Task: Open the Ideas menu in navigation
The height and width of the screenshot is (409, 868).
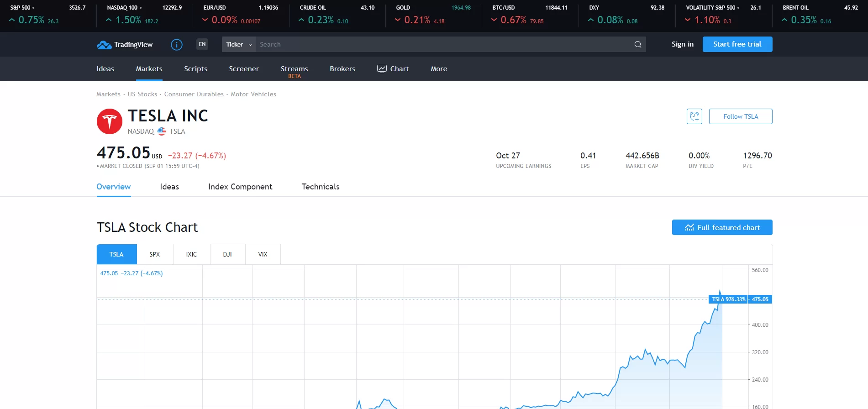Action: coord(105,69)
